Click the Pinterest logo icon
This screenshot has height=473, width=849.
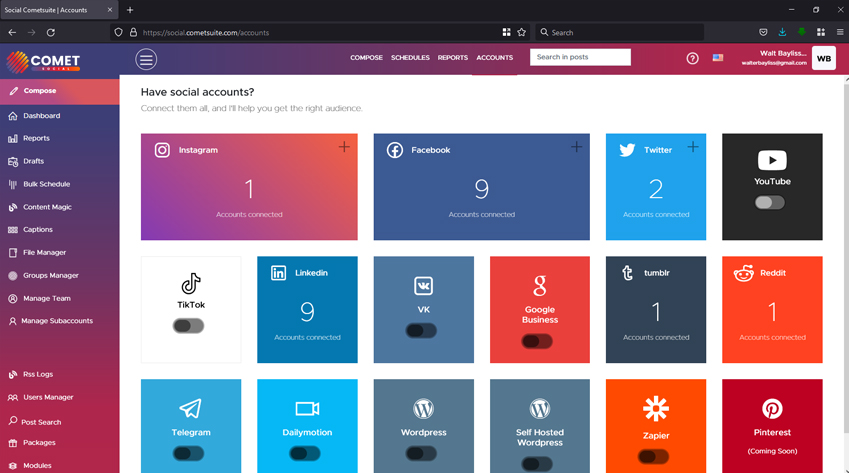(772, 409)
